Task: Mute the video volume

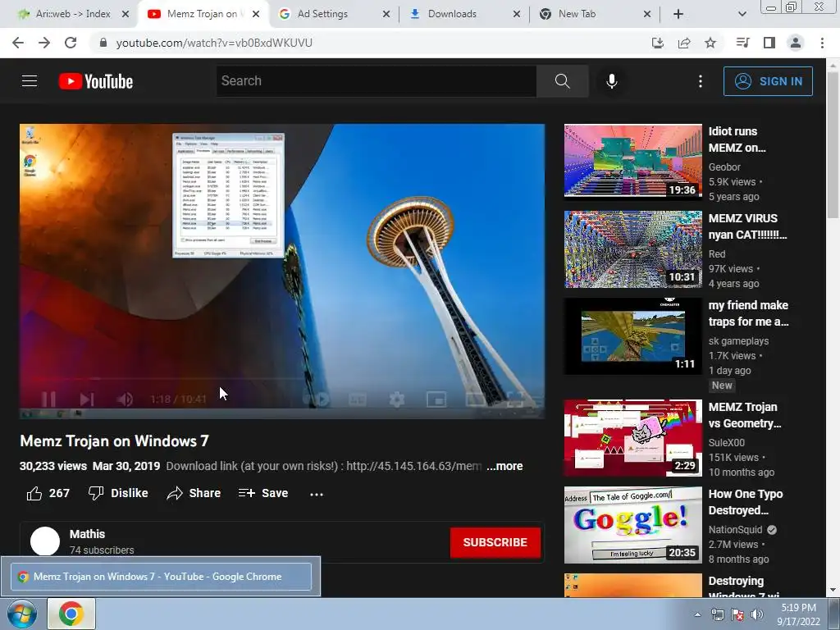Action: [125, 399]
